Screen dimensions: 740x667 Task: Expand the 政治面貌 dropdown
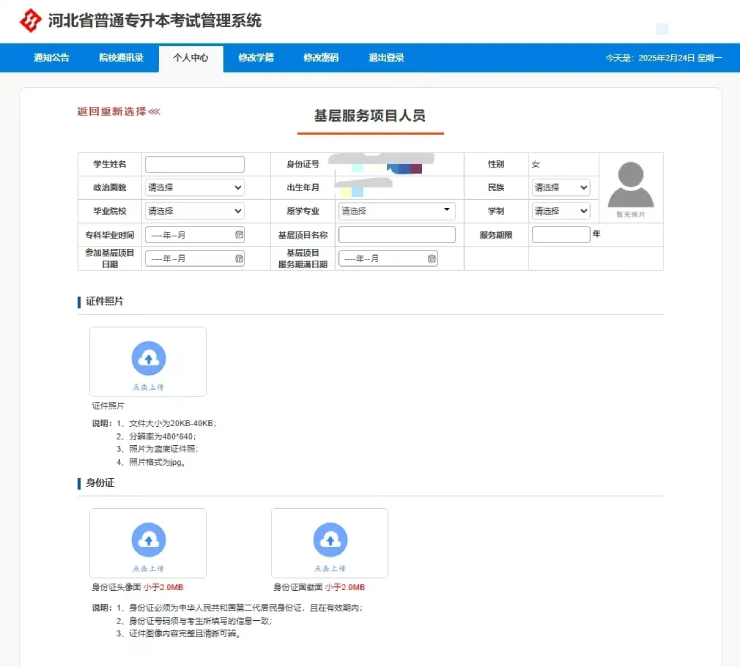[194, 187]
